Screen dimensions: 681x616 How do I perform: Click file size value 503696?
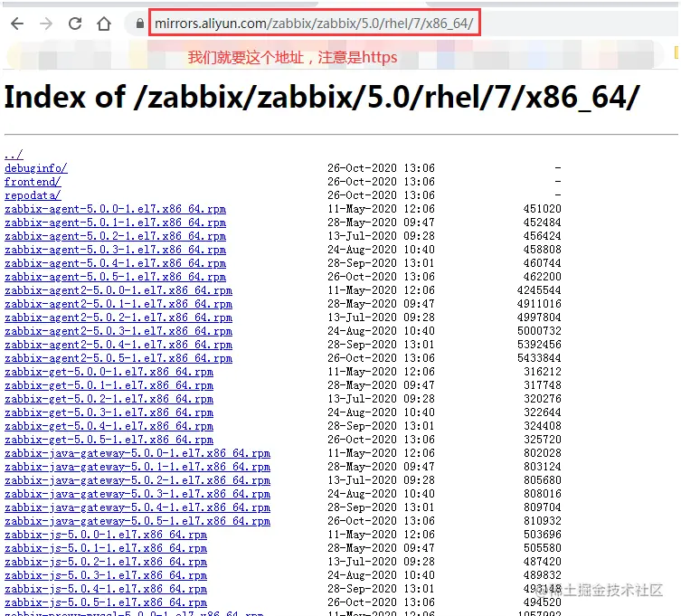coord(542,535)
